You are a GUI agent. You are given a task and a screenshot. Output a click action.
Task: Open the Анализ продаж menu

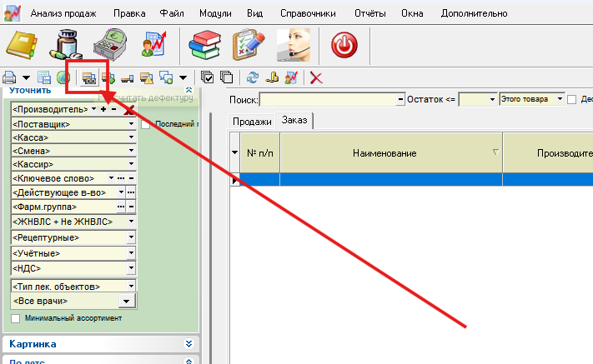pyautogui.click(x=63, y=13)
